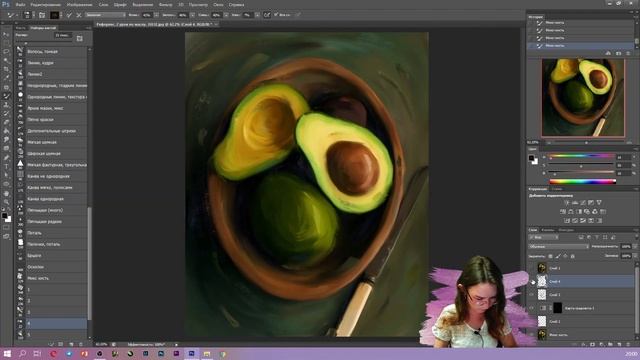This screenshot has height=360, width=640.
Task: Toggle load brush after each stroke
Action: (x=69, y=15)
